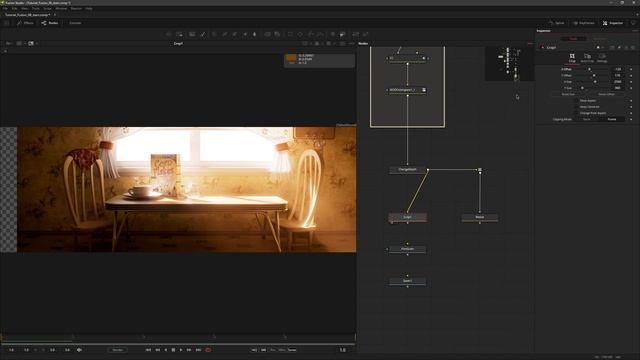
Task: Open the Spline editor panel
Action: pyautogui.click(x=557, y=23)
